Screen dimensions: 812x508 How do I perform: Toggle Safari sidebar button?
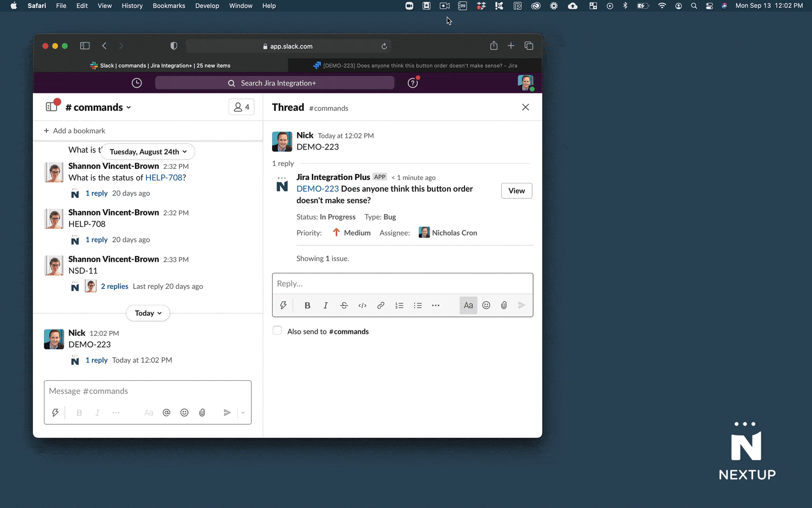click(85, 45)
